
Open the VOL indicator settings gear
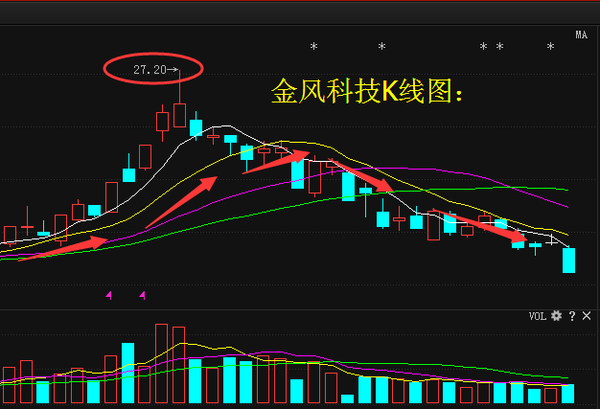click(x=556, y=316)
